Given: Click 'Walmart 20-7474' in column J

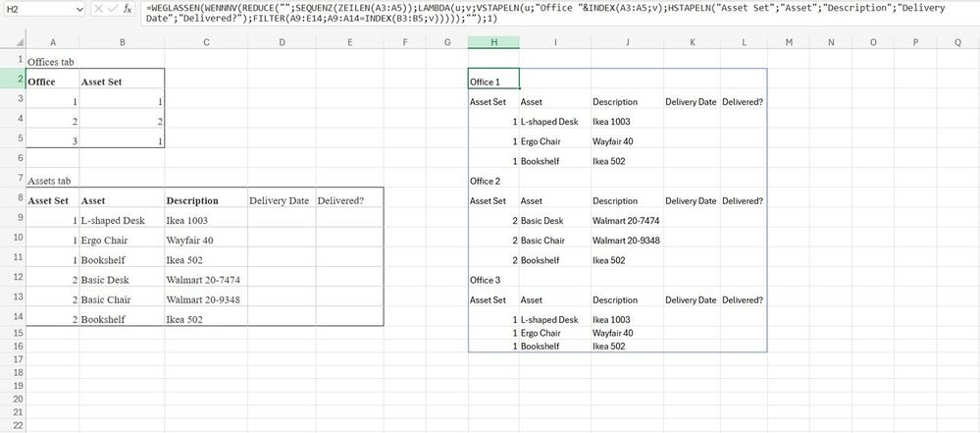Looking at the screenshot, I should (x=628, y=218).
